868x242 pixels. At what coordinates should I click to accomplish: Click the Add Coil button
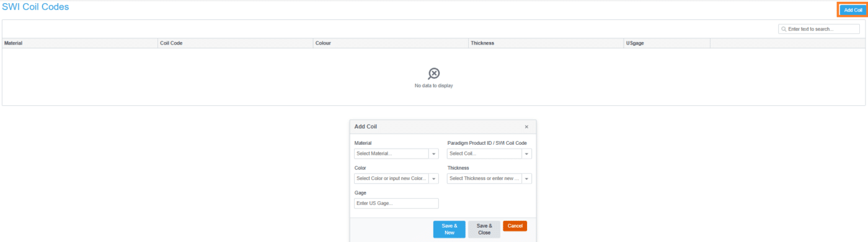[853, 10]
